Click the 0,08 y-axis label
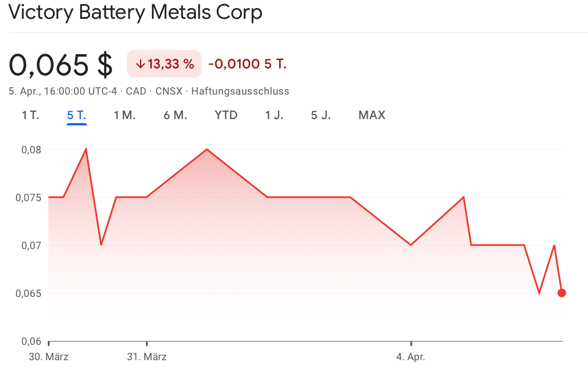 pyautogui.click(x=31, y=150)
